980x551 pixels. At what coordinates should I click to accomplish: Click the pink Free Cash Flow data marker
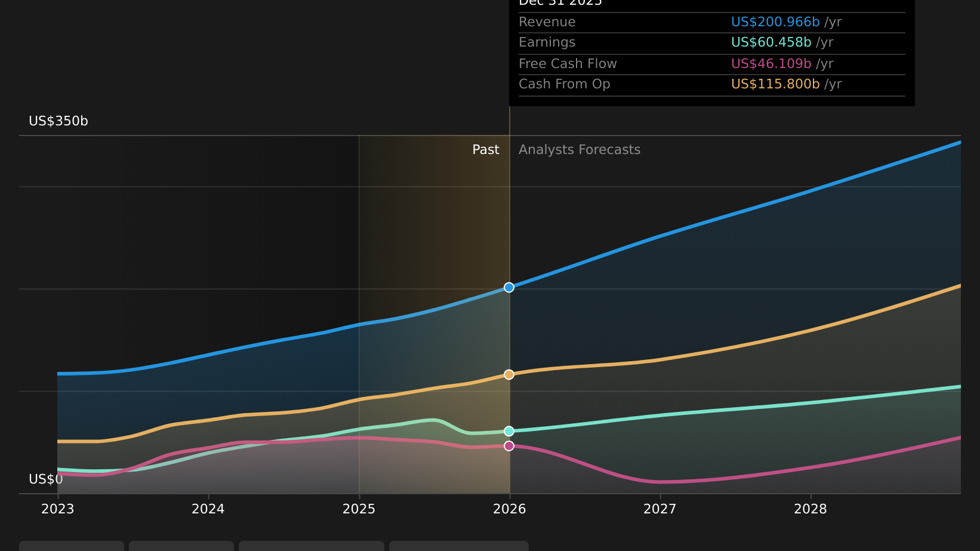point(509,446)
